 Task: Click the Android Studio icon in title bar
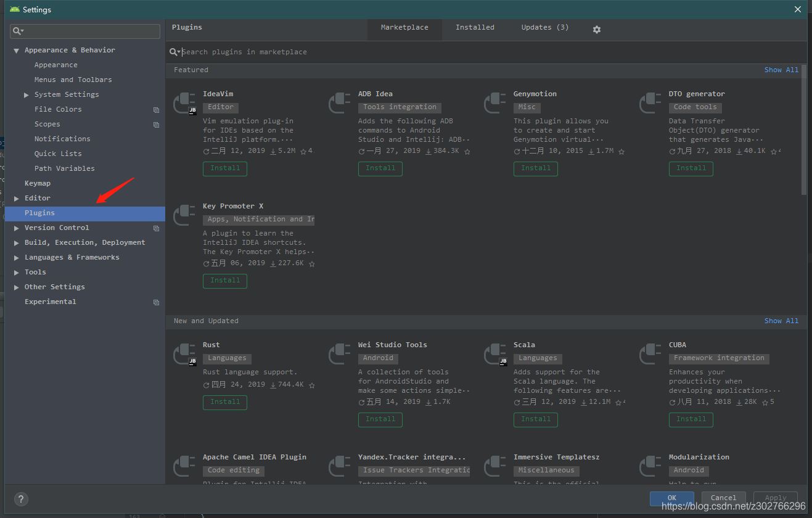(x=15, y=9)
